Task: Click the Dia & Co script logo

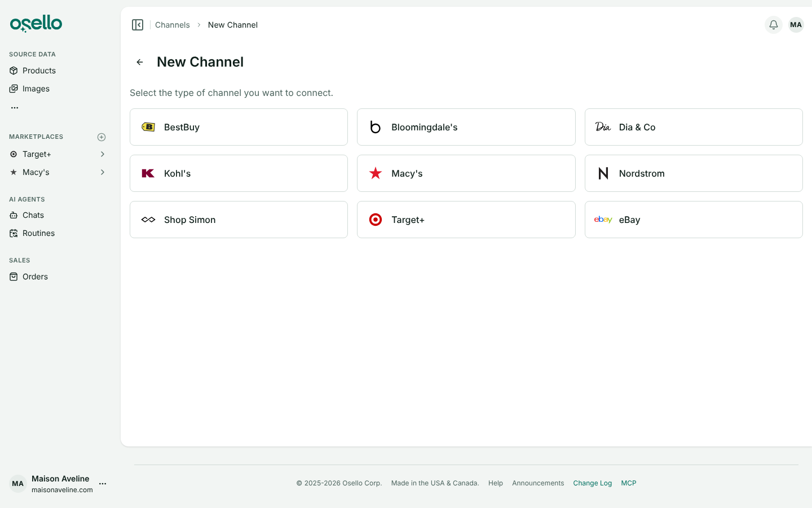Action: [x=603, y=127]
